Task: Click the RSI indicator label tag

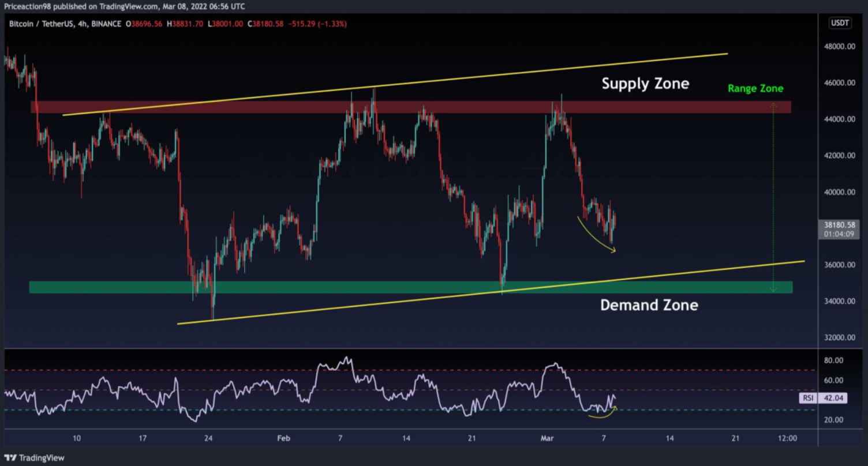Action: click(807, 398)
